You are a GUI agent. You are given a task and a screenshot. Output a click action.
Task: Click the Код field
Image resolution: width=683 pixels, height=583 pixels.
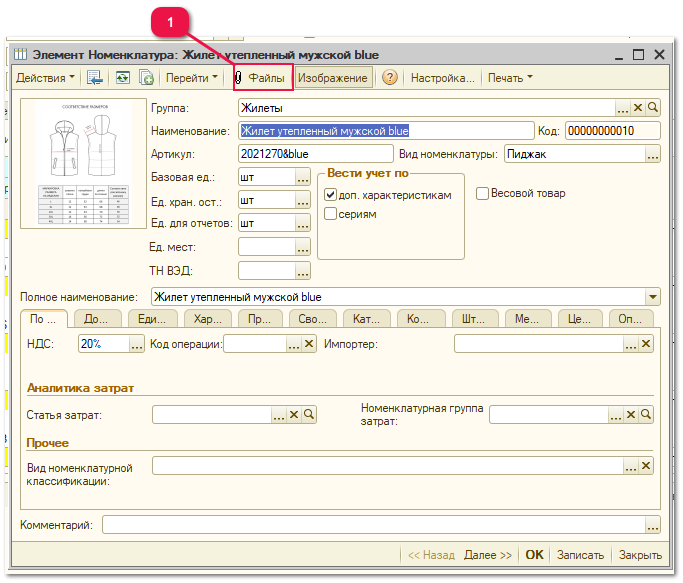click(x=612, y=131)
